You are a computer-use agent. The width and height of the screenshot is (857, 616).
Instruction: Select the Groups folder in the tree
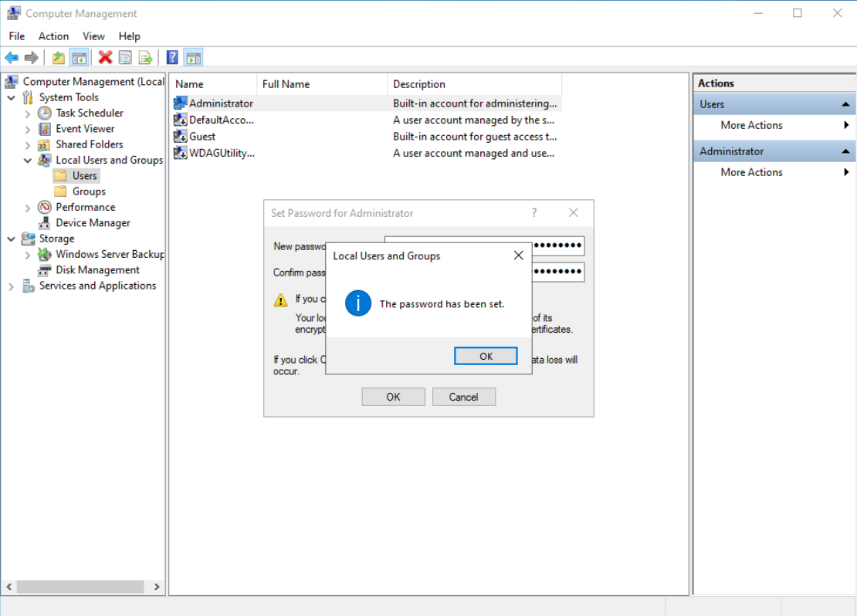80,192
